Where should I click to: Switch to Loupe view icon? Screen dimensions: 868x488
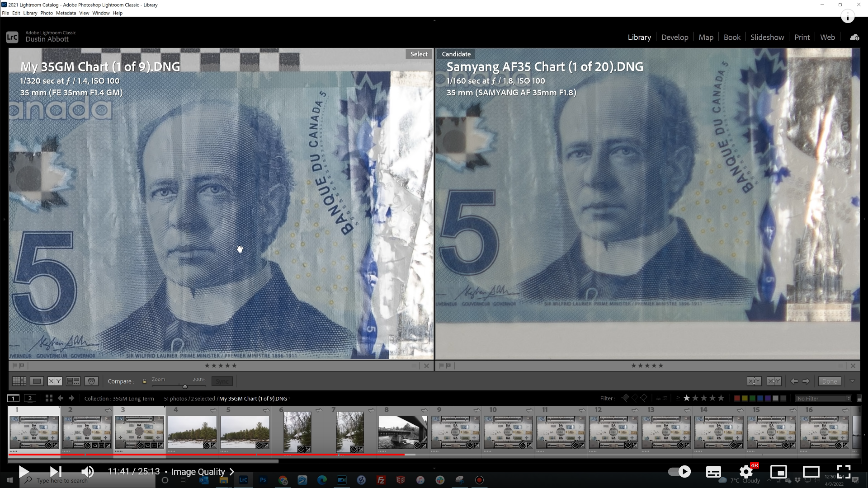(37, 381)
